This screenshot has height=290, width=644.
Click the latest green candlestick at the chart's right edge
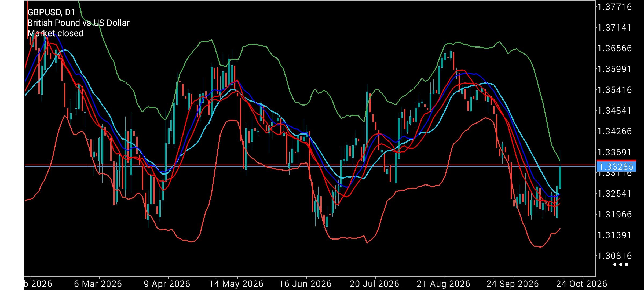[560, 177]
